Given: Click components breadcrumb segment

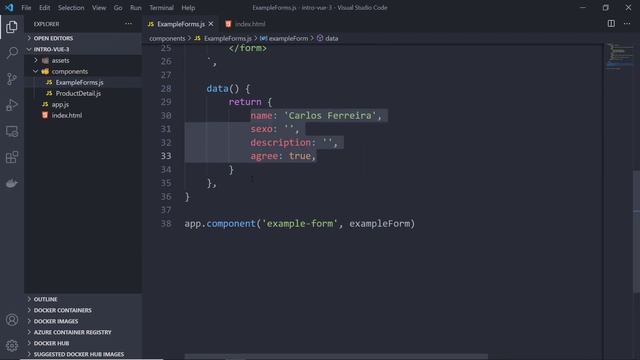Looking at the screenshot, I should [167, 38].
